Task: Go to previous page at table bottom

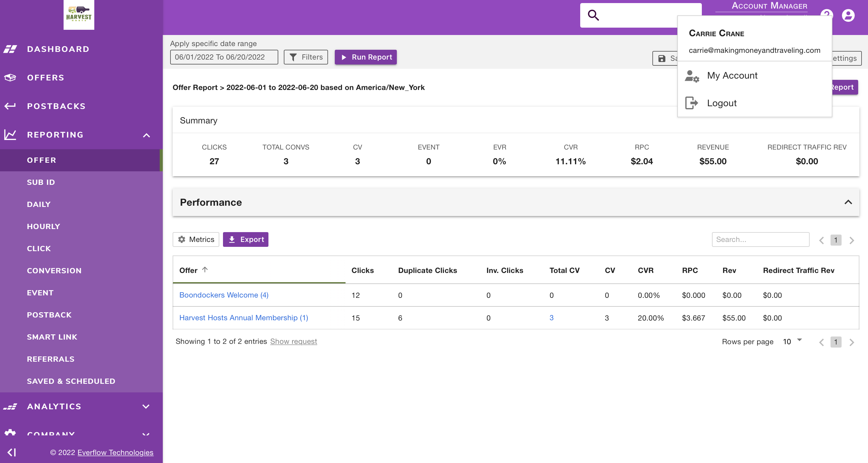Action: click(x=822, y=342)
